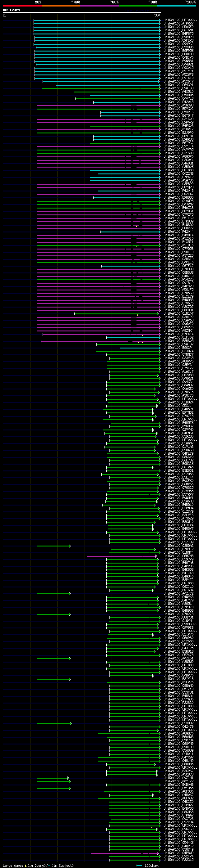
Task: Click the BB912321 query sequence name
Action: [x=12, y=10]
